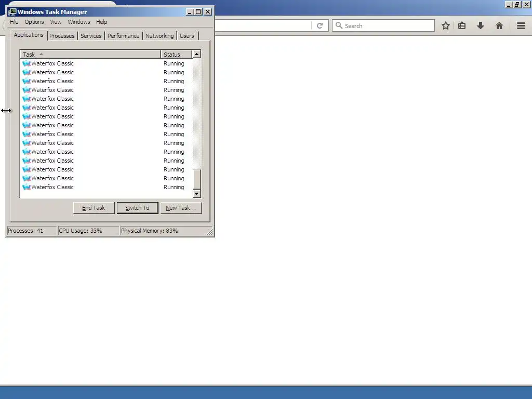Open the Windows menu

[x=79, y=22]
